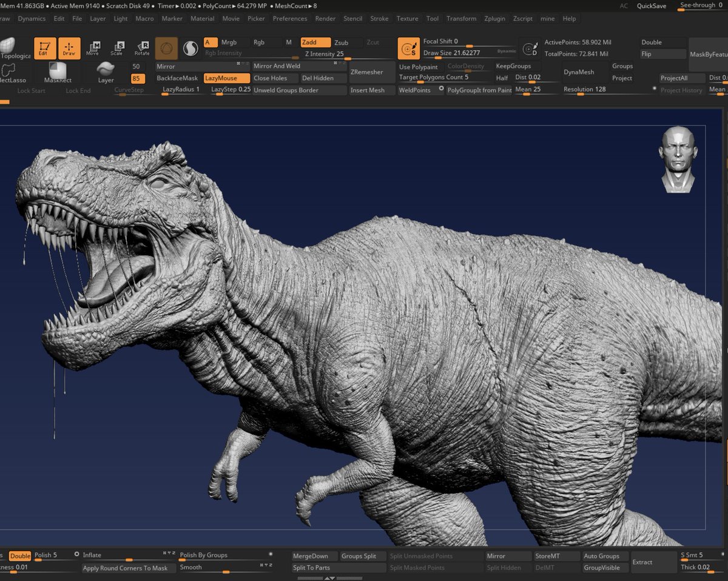The height and width of the screenshot is (581, 728).
Task: Open the Stroke menu
Action: 379,18
